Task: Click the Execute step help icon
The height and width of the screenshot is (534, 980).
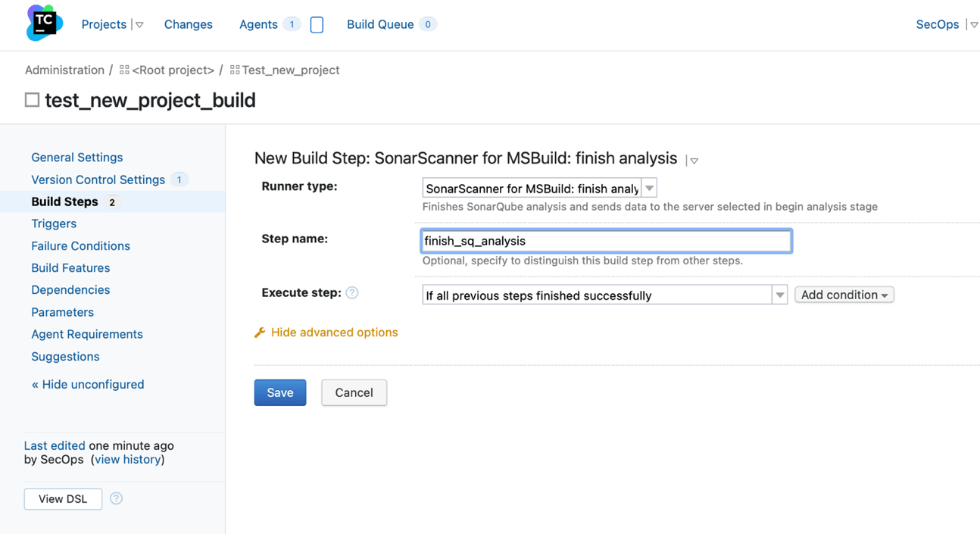Action: pyautogui.click(x=352, y=293)
